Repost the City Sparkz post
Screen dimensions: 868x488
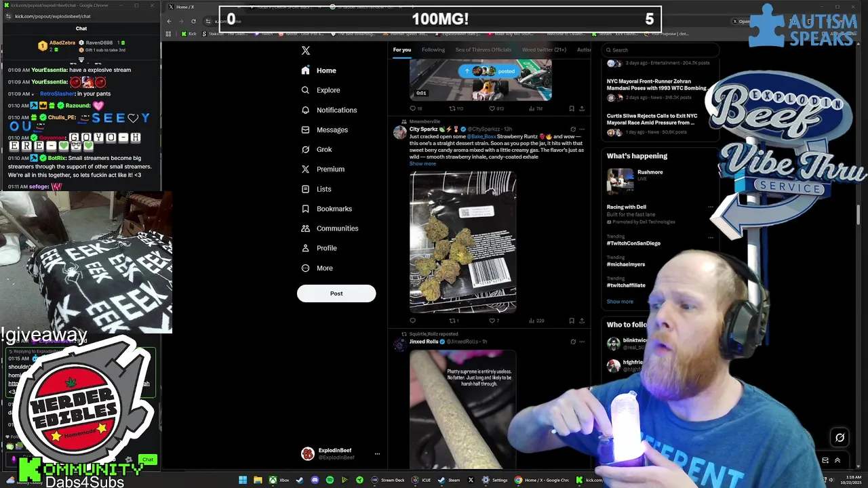tap(454, 321)
